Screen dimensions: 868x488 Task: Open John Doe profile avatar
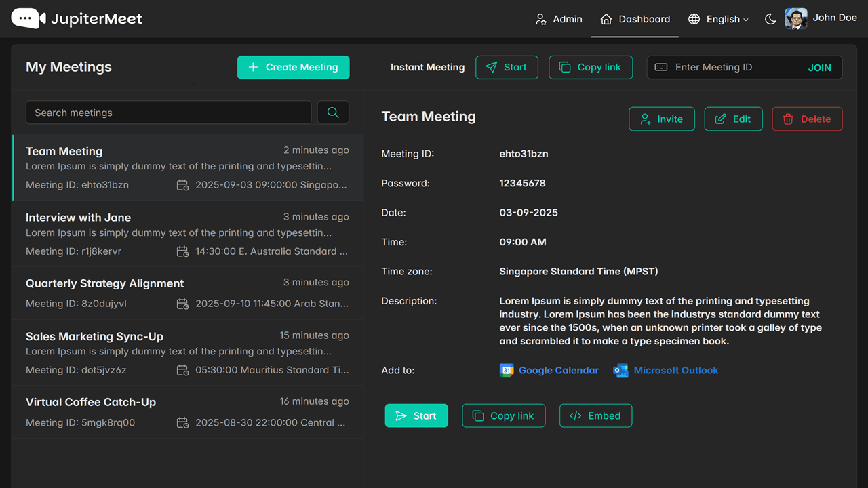pos(796,18)
